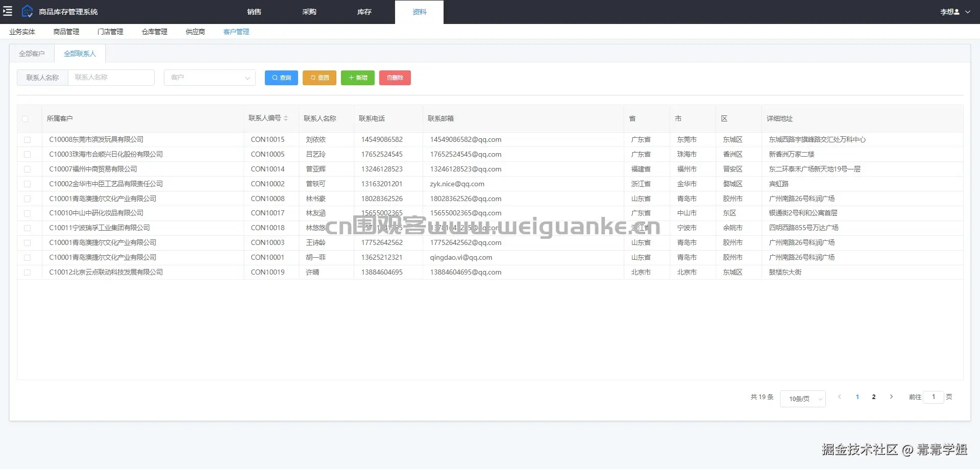
Task: Open the 客户管理 submenu
Action: [x=236, y=32]
